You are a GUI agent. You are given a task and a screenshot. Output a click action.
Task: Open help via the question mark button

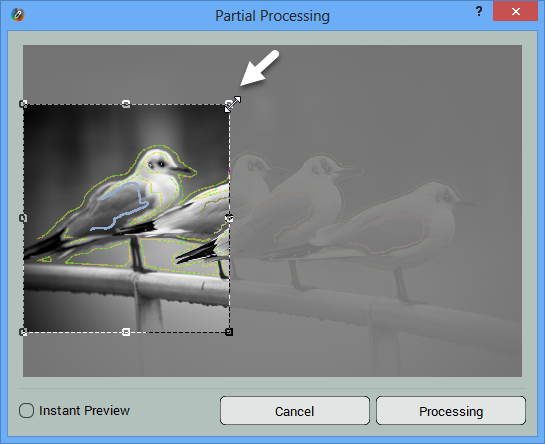[479, 11]
